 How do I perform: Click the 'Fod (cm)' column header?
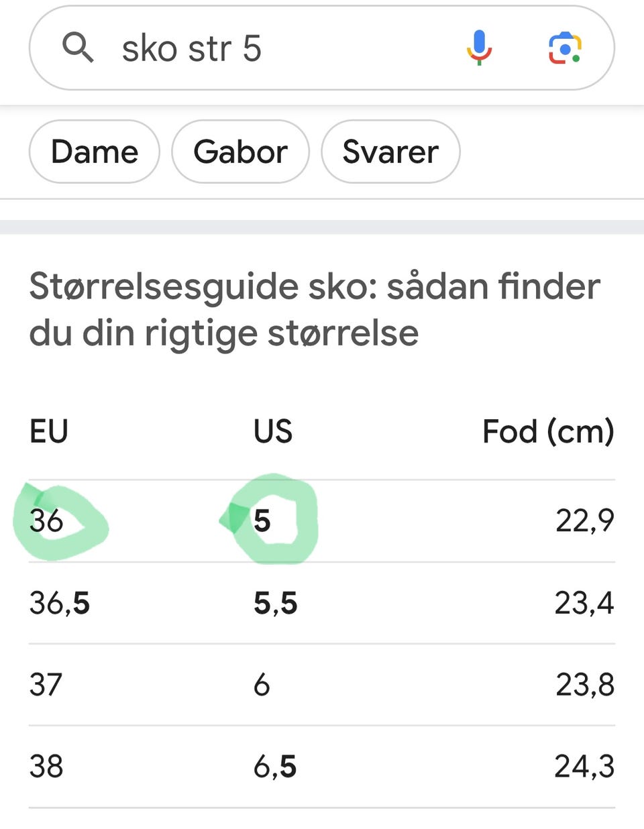548,431
